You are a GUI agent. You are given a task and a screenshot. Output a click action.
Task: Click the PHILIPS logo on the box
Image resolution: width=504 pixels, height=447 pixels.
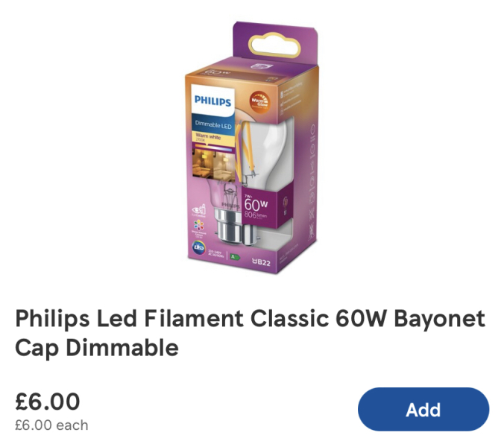212,101
